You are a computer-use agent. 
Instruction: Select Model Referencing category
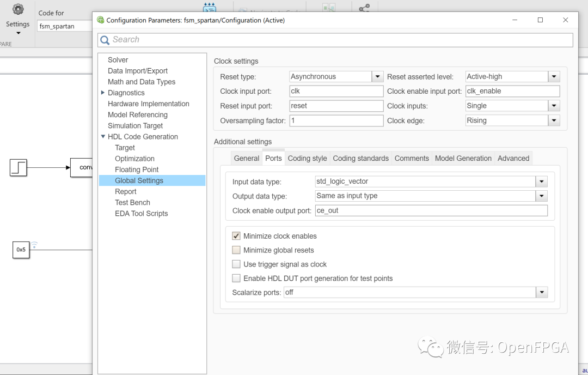tap(138, 114)
